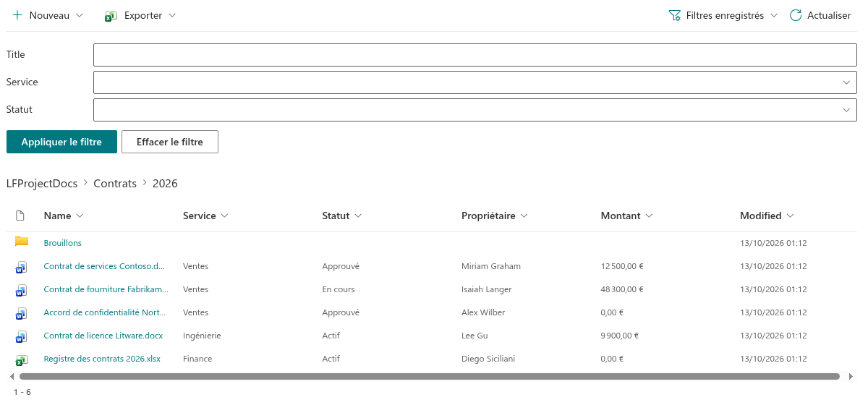Click the plus icon beside Nouveau
868x405 pixels.
[x=17, y=15]
